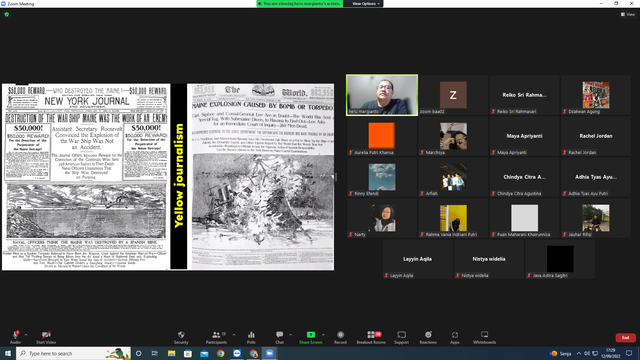This screenshot has width=640, height=360.
Task: Open the Security shield menu
Action: [181, 337]
